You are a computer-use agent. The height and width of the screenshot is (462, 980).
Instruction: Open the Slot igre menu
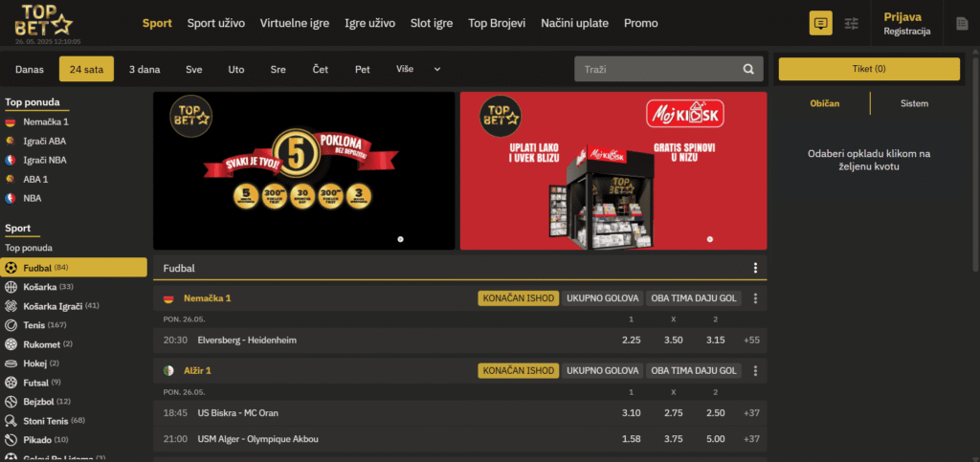432,23
